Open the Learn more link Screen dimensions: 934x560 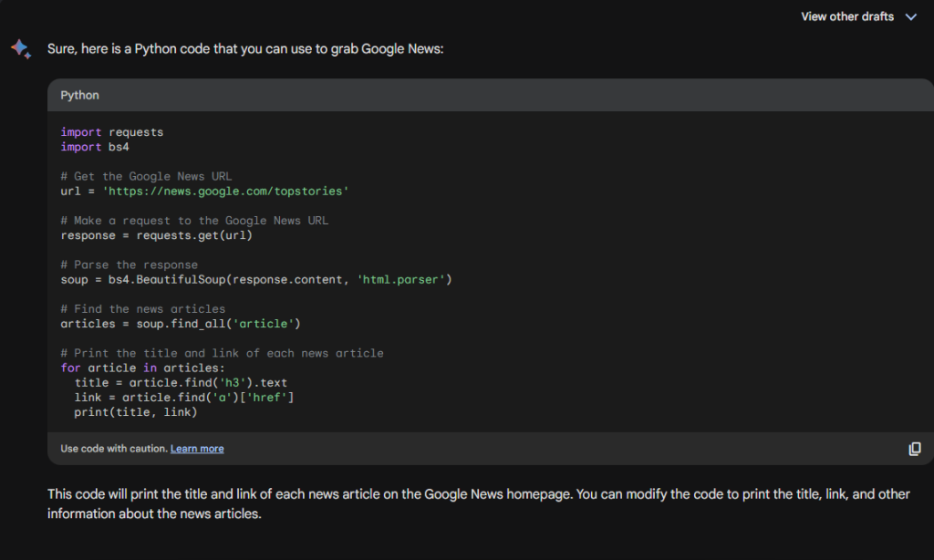coord(197,449)
